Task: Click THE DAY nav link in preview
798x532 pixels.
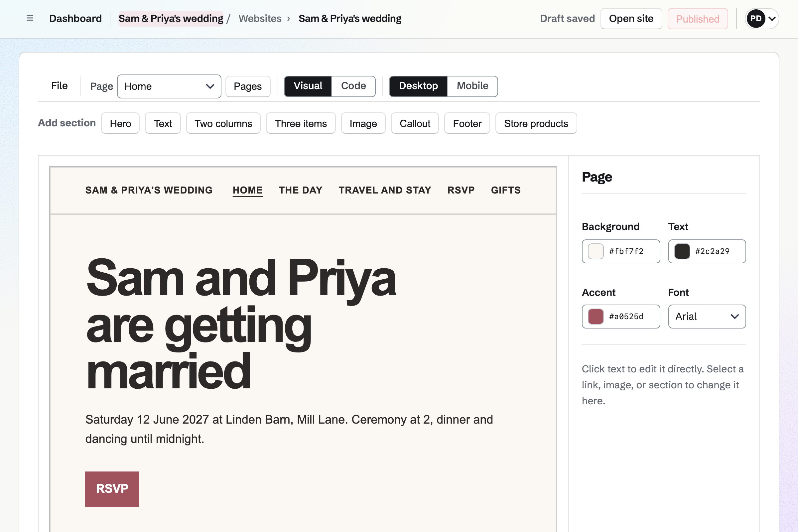Action: click(301, 190)
